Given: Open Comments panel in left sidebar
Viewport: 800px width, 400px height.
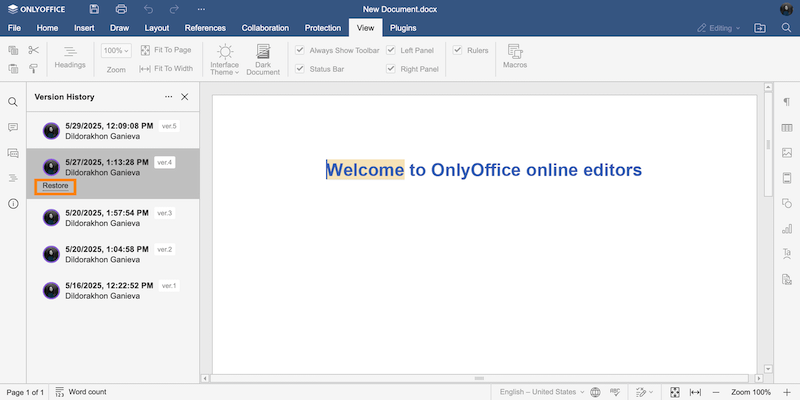Looking at the screenshot, I should [x=13, y=128].
